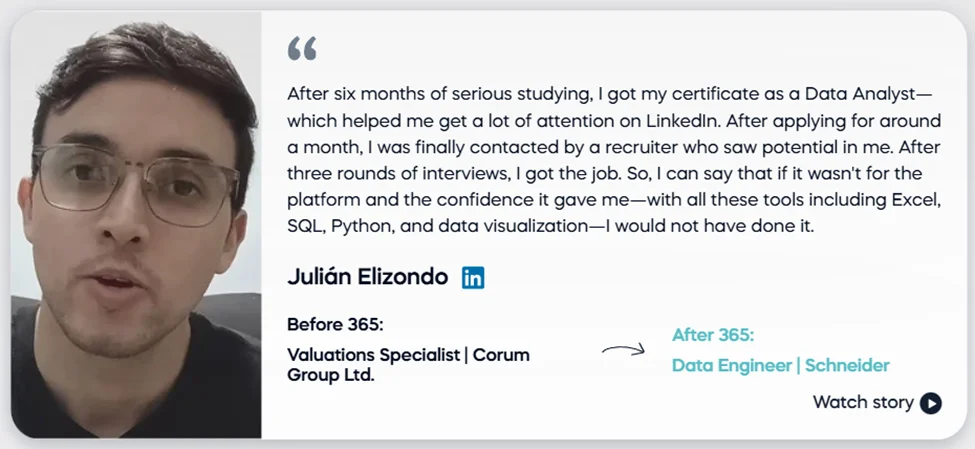
Task: Click the word Excel in the testimonial
Action: click(x=920, y=200)
